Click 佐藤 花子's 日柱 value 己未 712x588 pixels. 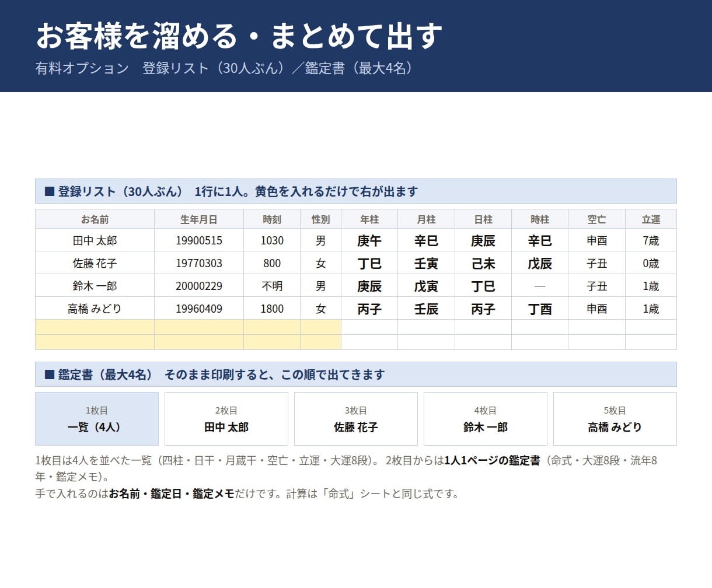[x=483, y=263]
